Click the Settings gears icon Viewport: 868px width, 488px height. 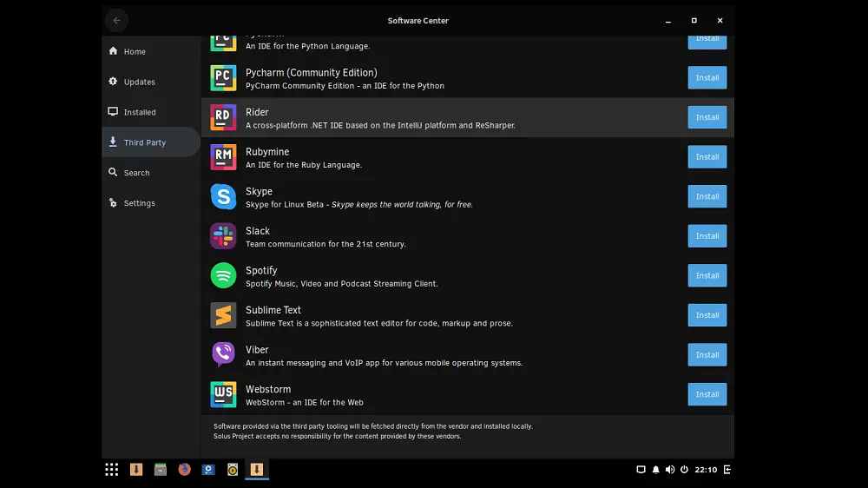113,202
